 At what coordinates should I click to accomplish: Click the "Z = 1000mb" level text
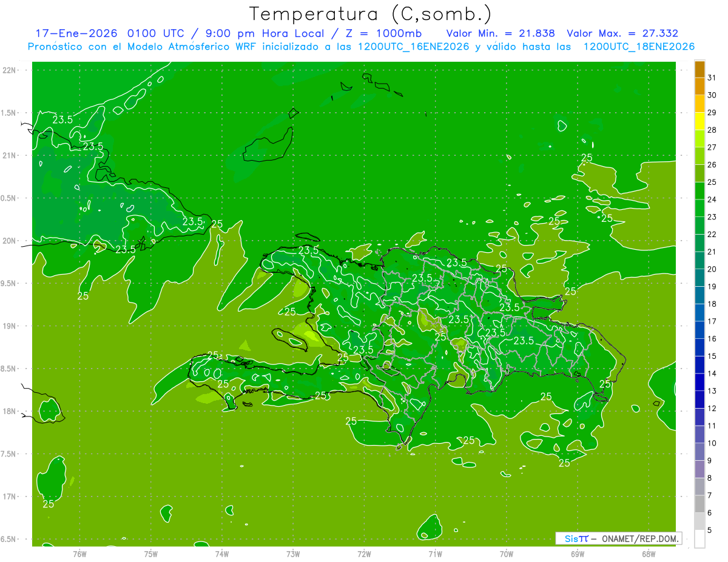pos(383,33)
